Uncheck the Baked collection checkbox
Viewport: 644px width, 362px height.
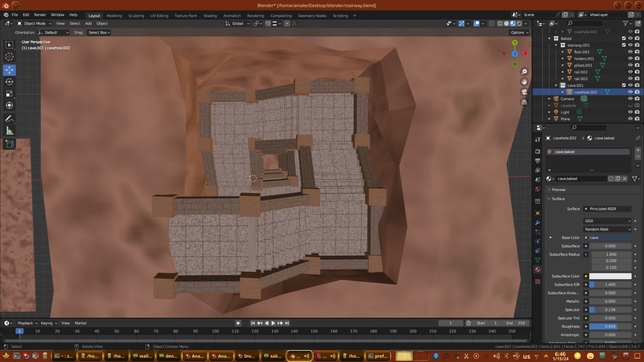pyautogui.click(x=624, y=38)
